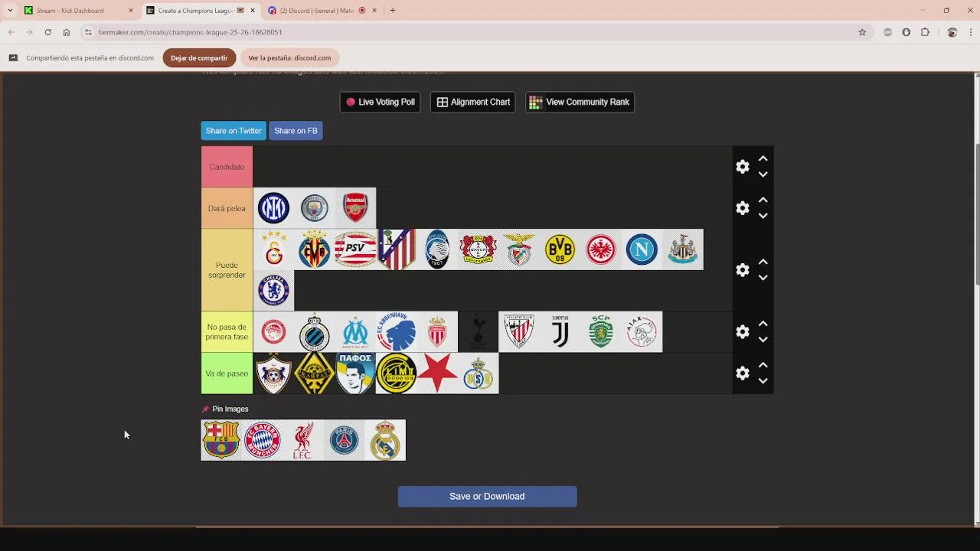Pick the Arsenal crest
Viewport: 980px width, 551px height.
[355, 208]
